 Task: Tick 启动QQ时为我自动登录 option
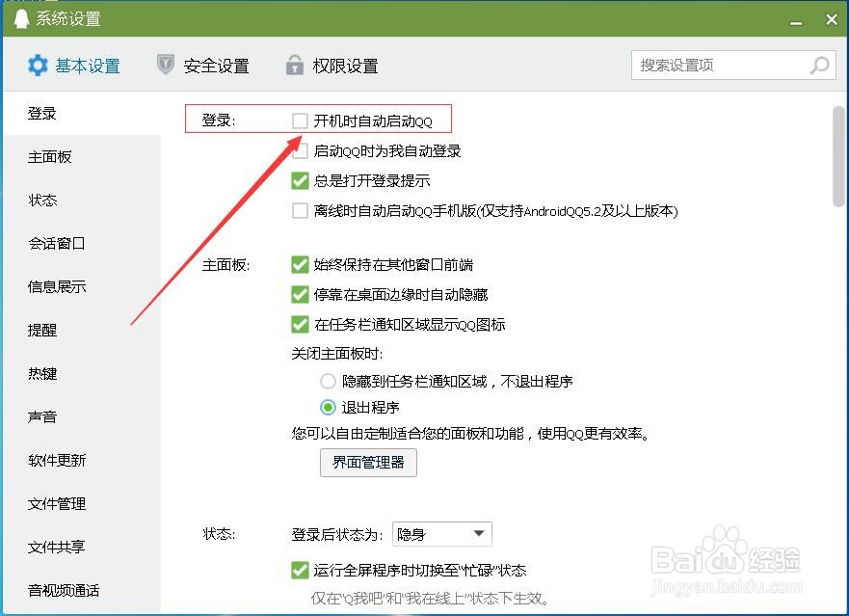click(x=300, y=150)
